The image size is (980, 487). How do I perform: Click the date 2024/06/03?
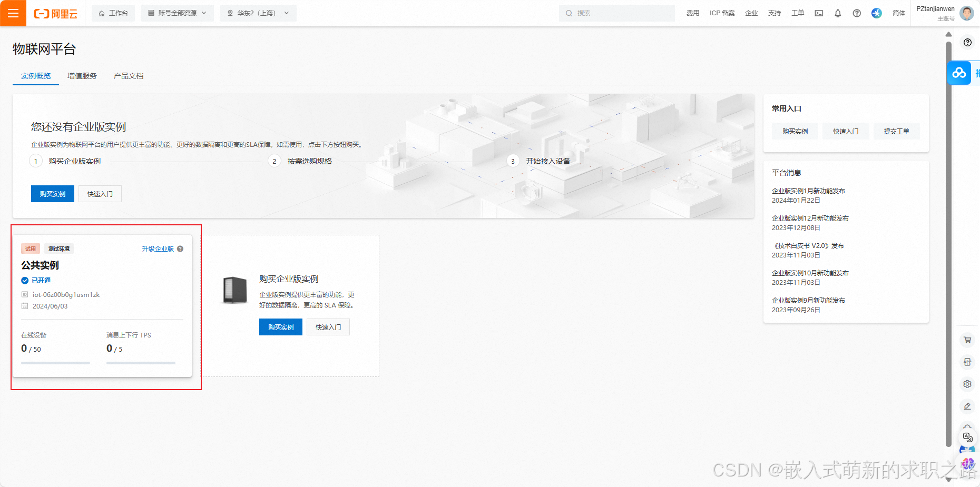point(50,306)
